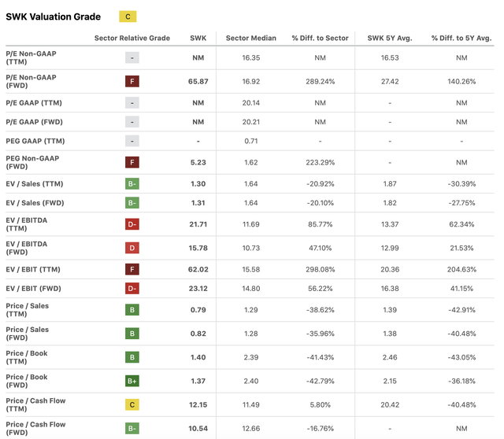Click the F grade badge for EV / EBIT (TTM)
Viewport: 504px width, 439px height.
[x=132, y=269]
